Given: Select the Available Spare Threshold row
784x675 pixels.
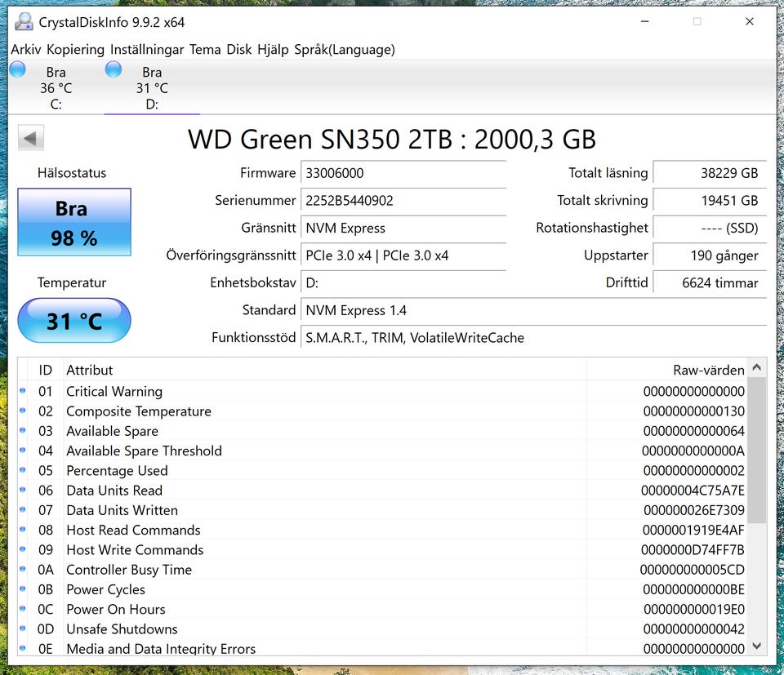Looking at the screenshot, I should [382, 451].
